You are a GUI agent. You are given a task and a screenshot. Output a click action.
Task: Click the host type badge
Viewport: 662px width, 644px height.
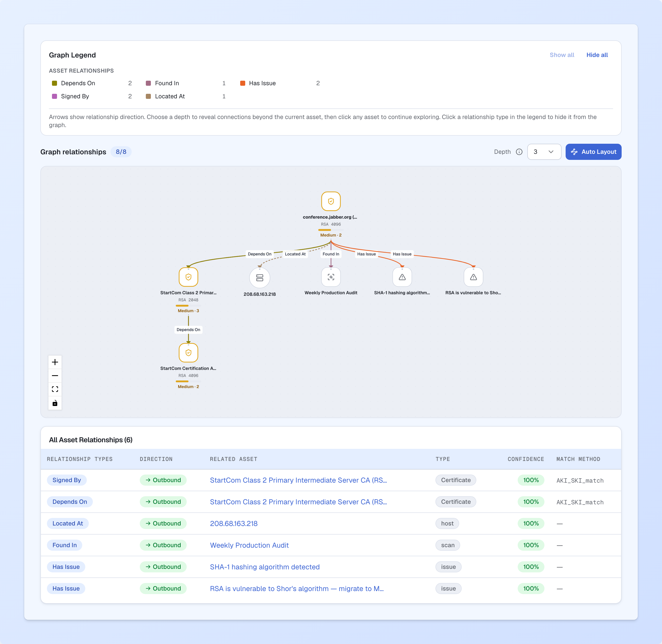point(447,523)
